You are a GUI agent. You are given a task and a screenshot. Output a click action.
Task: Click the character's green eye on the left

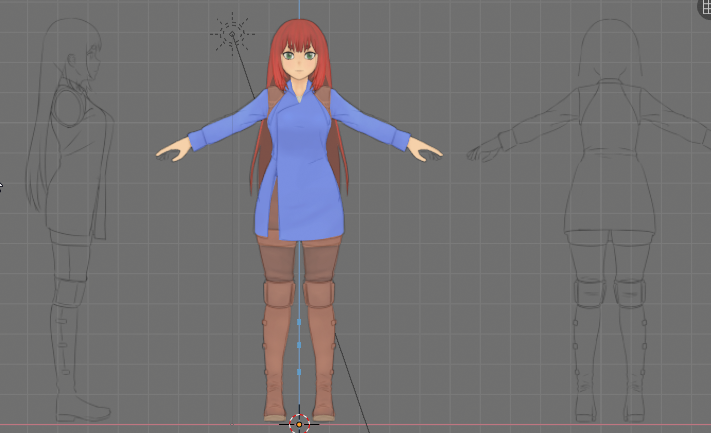click(288, 56)
